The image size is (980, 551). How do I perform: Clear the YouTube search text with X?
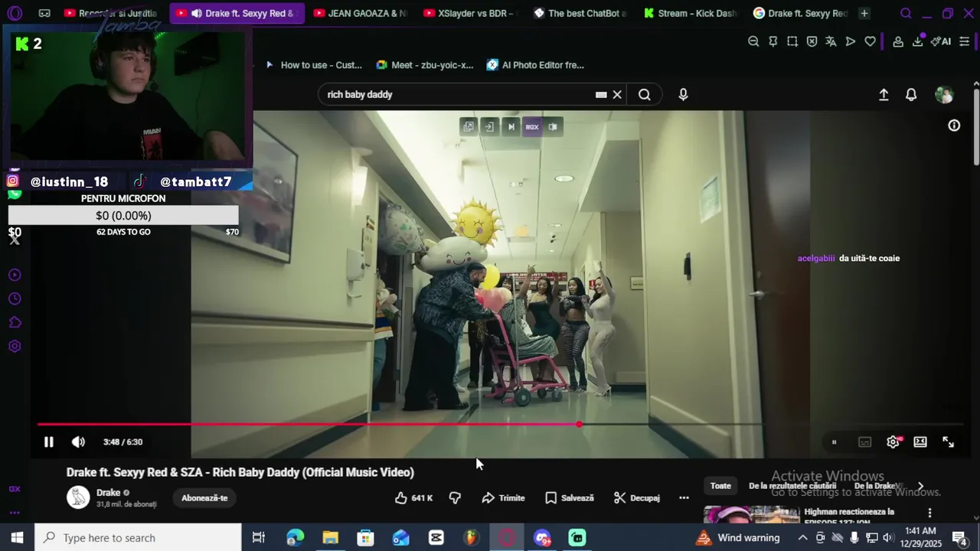617,94
